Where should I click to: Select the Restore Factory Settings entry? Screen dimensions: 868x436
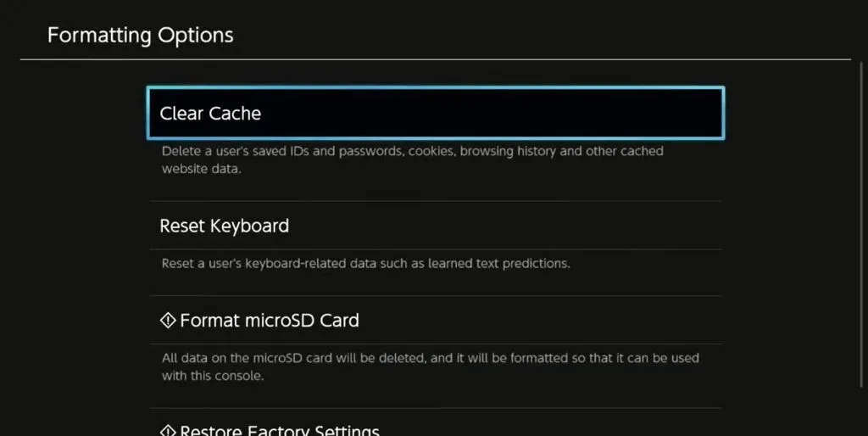coord(436,428)
